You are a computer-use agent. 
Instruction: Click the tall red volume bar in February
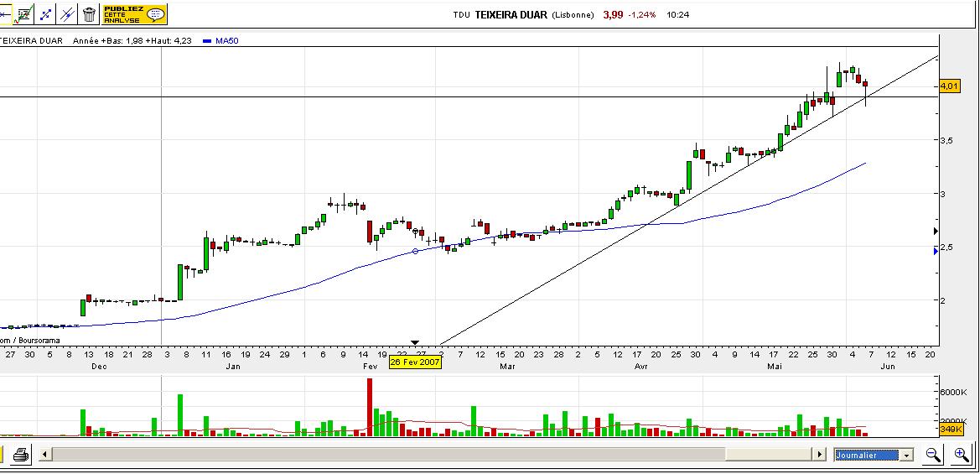[370, 407]
